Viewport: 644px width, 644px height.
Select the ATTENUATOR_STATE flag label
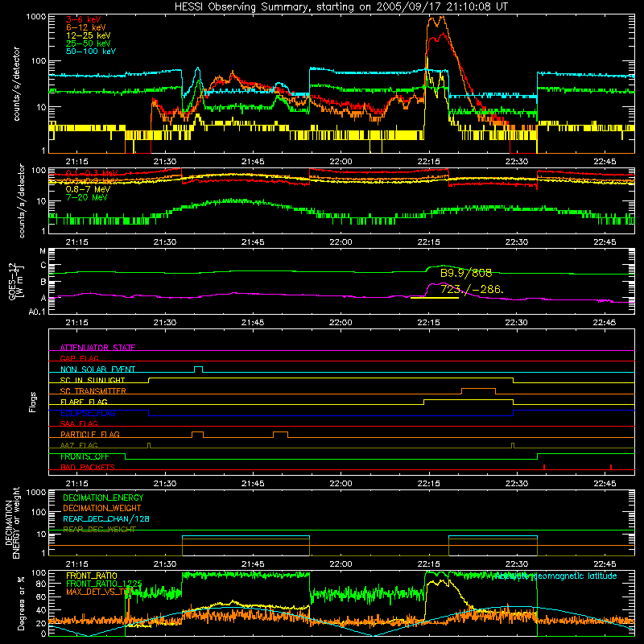pyautogui.click(x=97, y=348)
